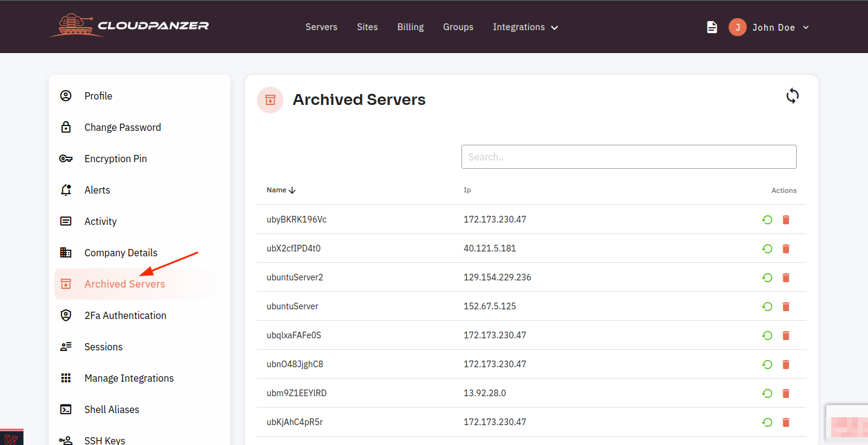Restore the ubuntuServer row with IP 152.67.5.125
Image resolution: width=868 pixels, height=445 pixels.
coord(767,306)
